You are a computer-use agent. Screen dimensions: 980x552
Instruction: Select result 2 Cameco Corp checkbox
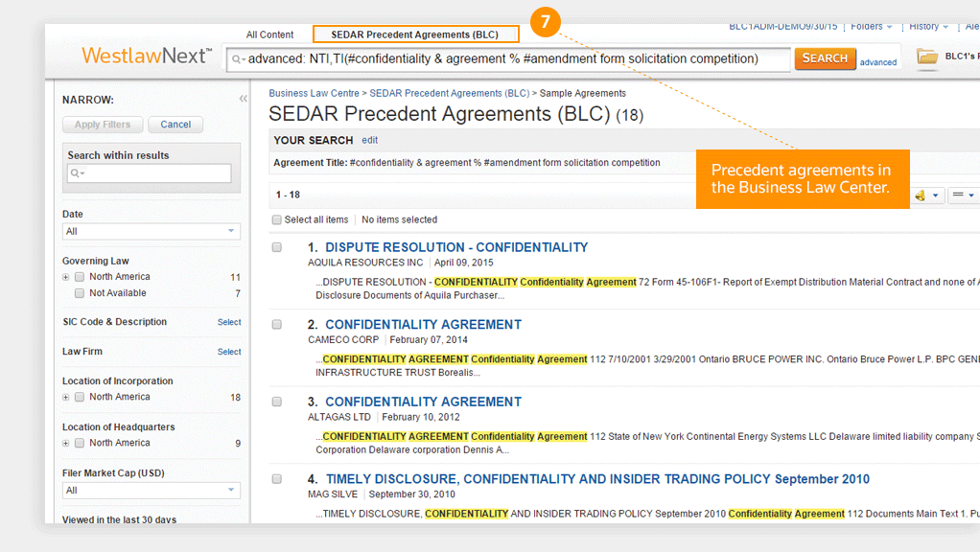click(x=277, y=325)
